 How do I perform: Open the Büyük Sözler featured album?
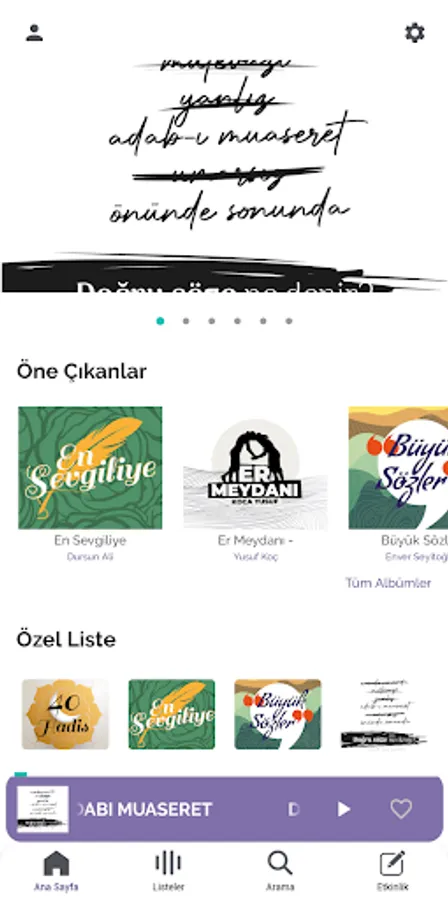[398, 468]
